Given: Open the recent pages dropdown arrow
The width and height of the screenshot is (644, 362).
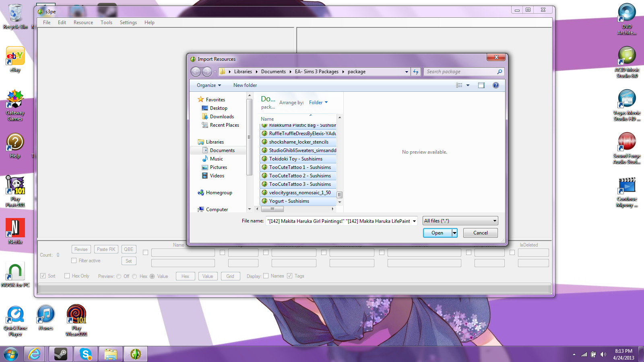Looking at the screenshot, I should [215, 72].
